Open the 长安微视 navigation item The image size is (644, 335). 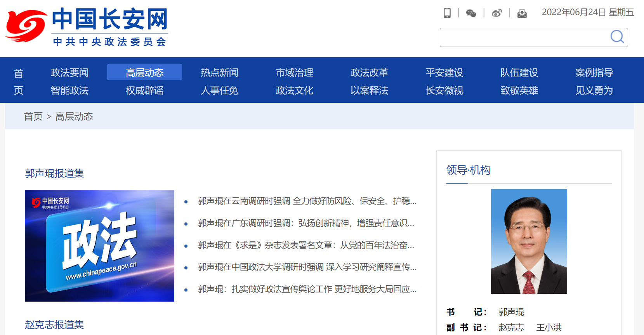pos(444,90)
